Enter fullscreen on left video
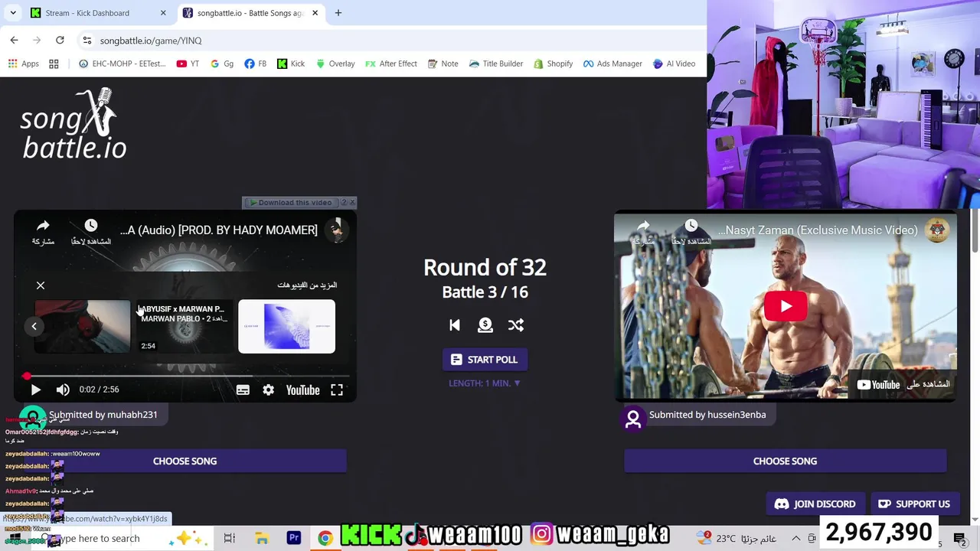 337,390
